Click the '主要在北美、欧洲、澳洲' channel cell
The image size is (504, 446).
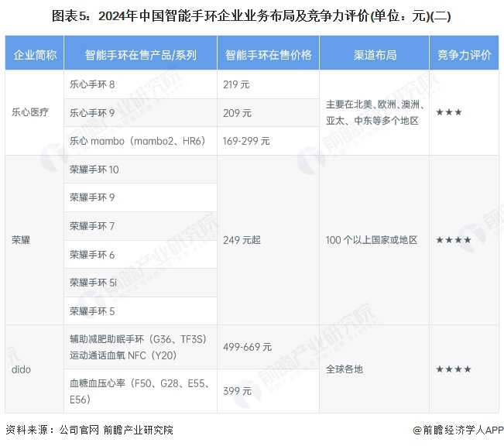[x=375, y=112]
